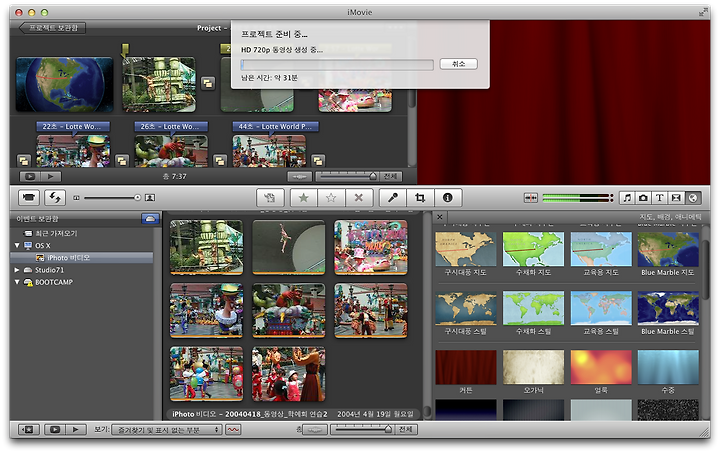Close the maps and backgrounds browser panel

(x=440, y=217)
